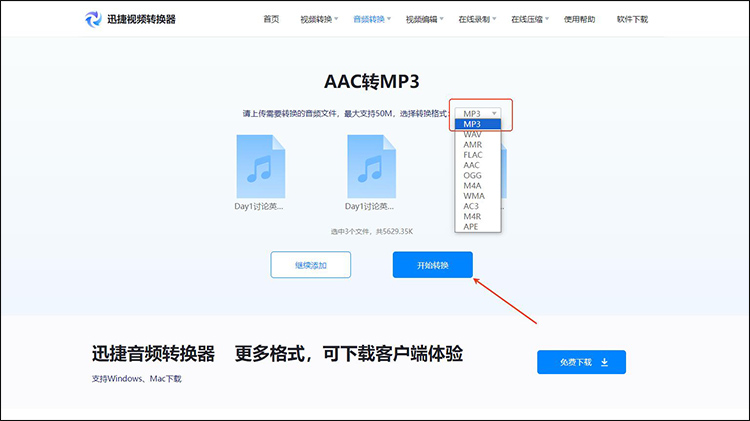Select AMR in the format list
The image size is (750, 421).
pyautogui.click(x=478, y=144)
